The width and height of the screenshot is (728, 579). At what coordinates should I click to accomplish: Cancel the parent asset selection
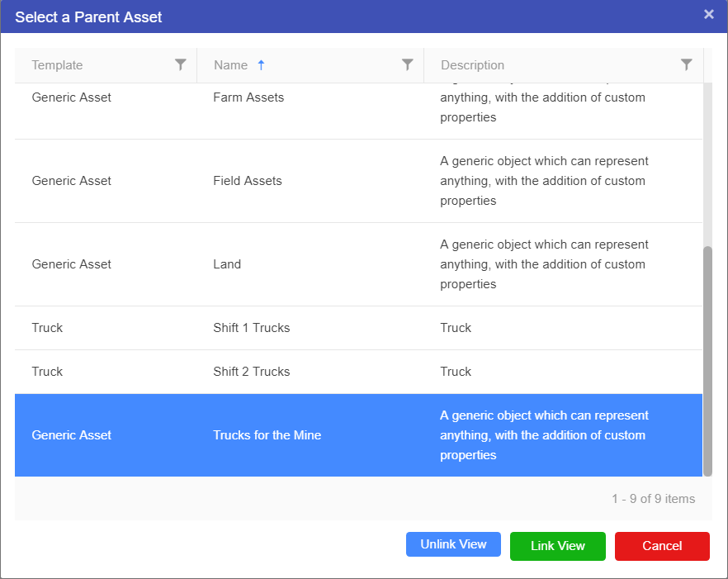coord(662,546)
